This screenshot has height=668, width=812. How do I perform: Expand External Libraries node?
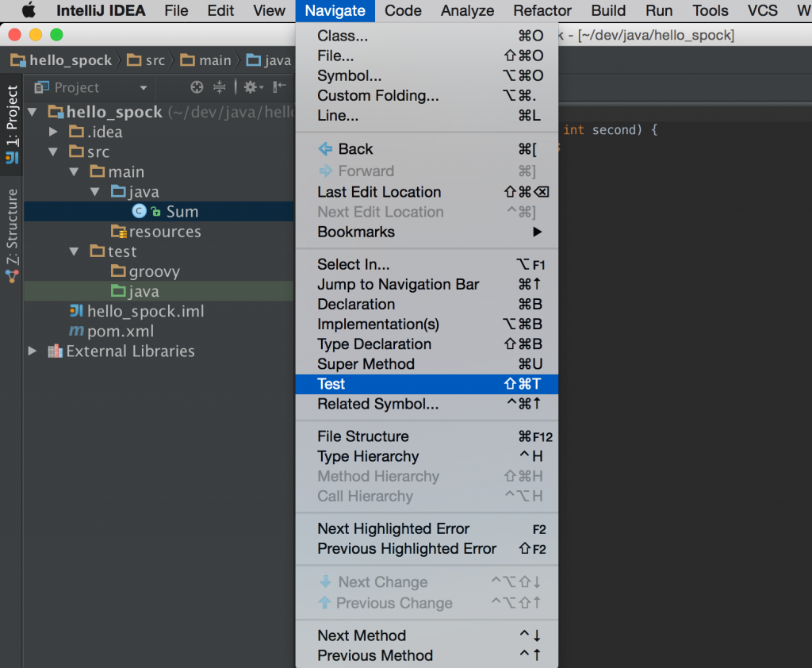[x=32, y=351]
